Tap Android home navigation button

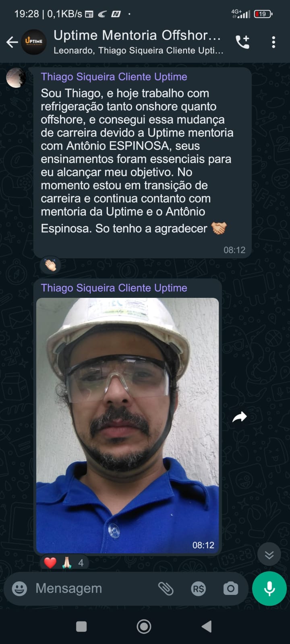pos(144,626)
